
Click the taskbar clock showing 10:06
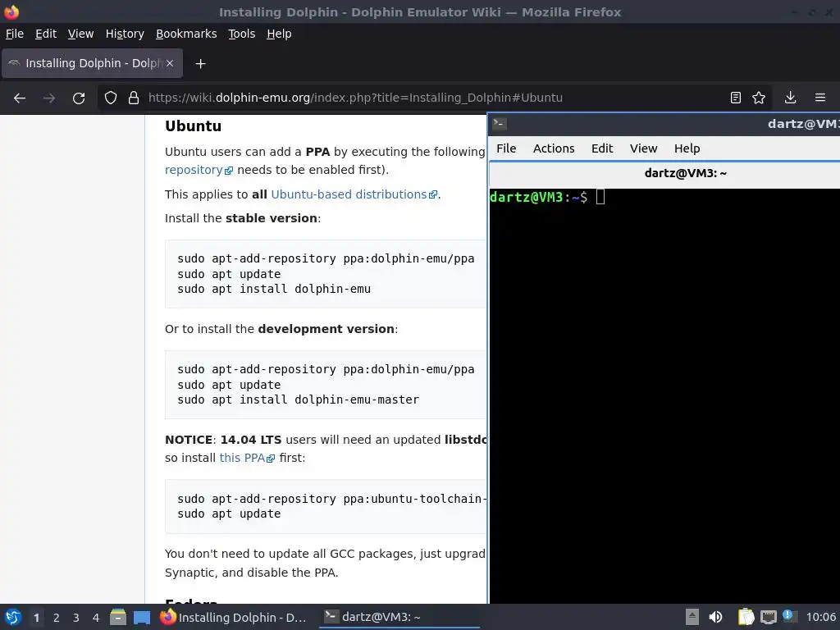point(820,617)
